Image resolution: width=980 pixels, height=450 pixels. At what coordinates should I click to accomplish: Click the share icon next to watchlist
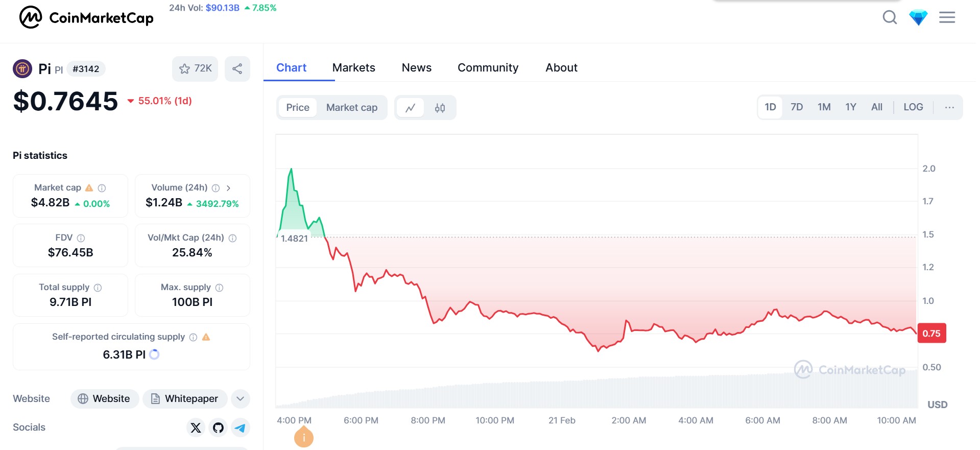pos(237,69)
